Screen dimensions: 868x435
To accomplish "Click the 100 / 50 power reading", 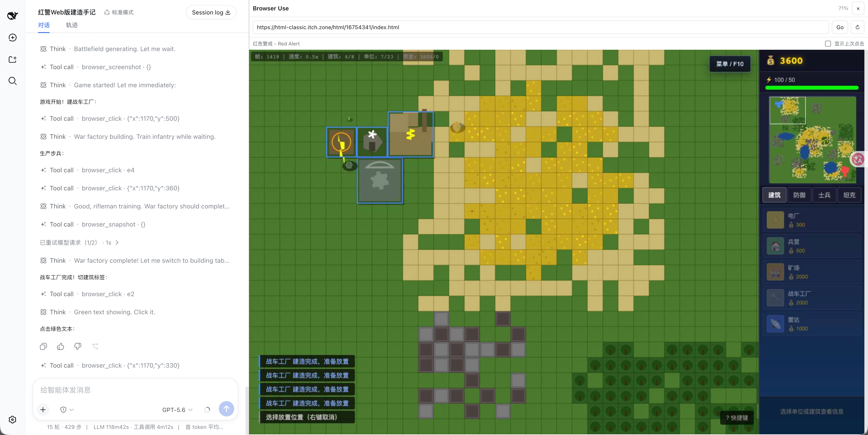I will click(x=784, y=80).
